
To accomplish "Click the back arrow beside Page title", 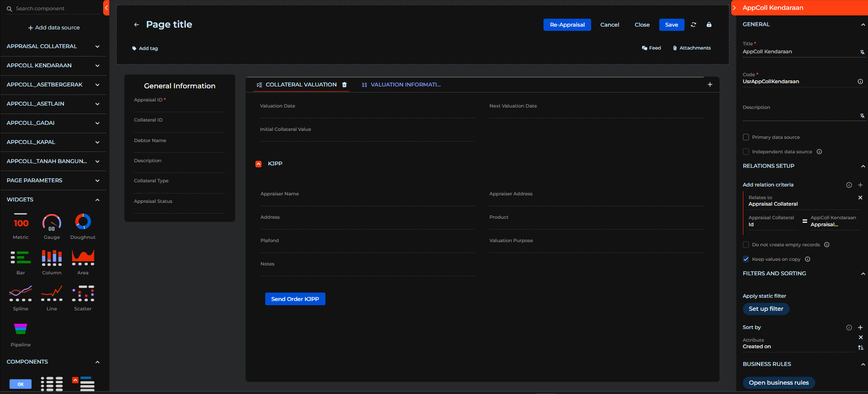I will tap(136, 25).
